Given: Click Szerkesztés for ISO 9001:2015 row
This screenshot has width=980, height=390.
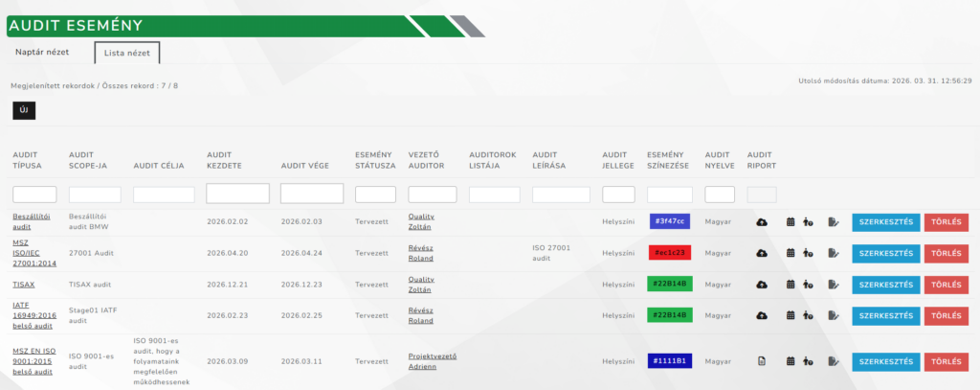Looking at the screenshot, I should coord(885,362).
